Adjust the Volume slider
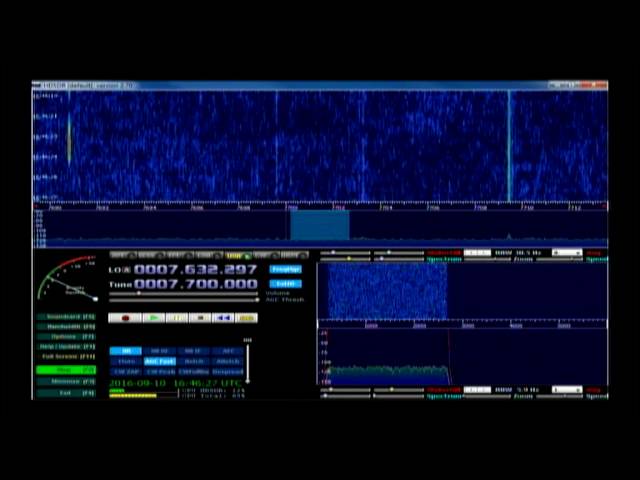 click(184, 293)
